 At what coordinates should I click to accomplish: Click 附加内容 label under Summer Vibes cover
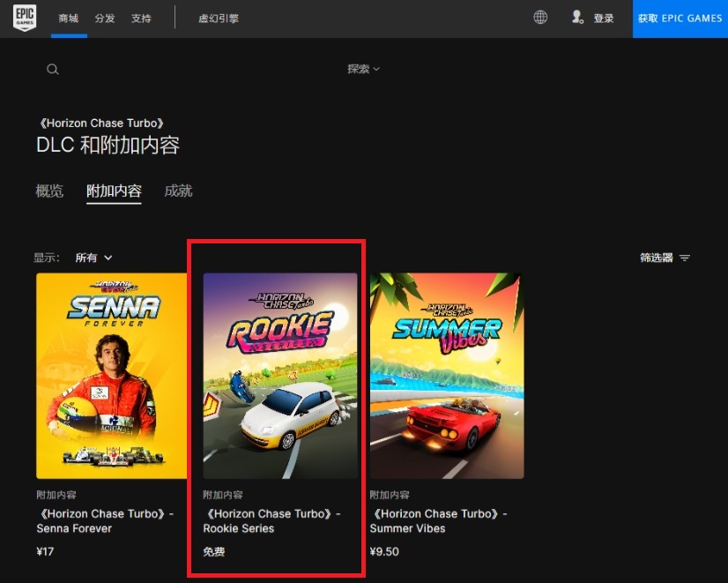(x=390, y=495)
